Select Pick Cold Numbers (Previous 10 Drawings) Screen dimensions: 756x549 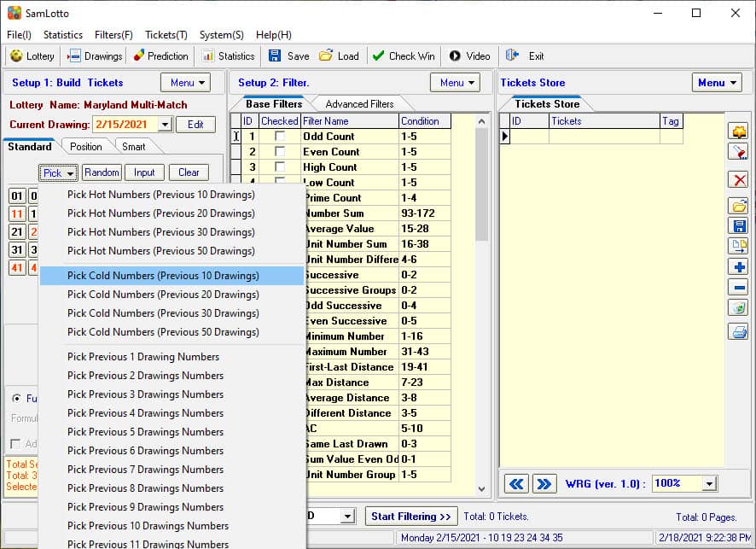pos(163,276)
